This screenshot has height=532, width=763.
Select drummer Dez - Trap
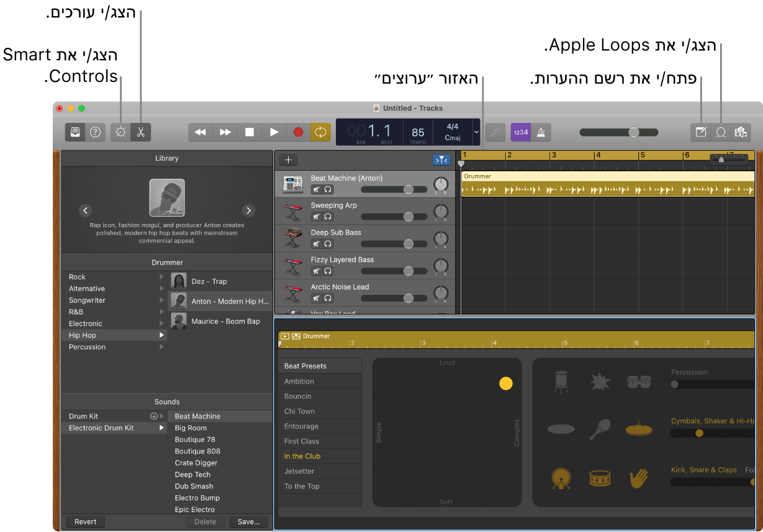tap(220, 281)
